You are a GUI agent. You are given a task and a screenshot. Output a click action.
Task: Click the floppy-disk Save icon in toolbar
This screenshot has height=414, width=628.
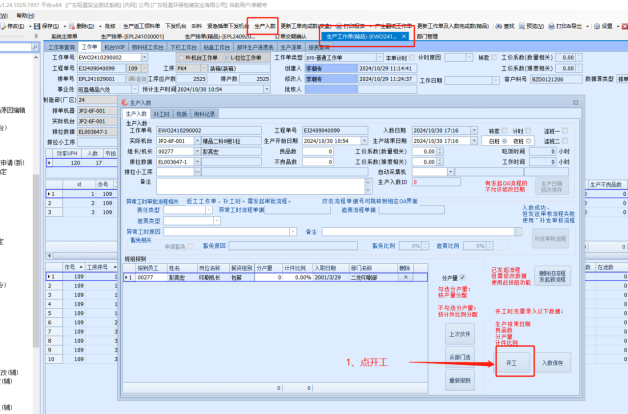coord(37,26)
